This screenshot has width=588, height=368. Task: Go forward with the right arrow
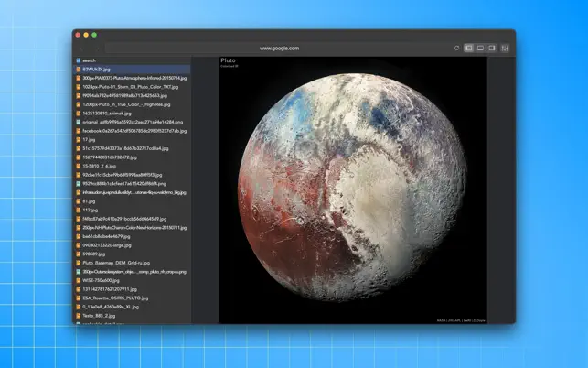pos(97,49)
